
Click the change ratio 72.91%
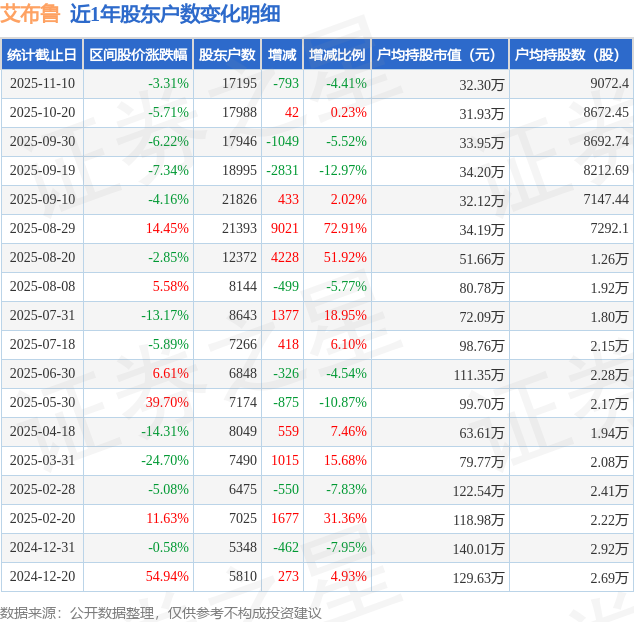345,228
